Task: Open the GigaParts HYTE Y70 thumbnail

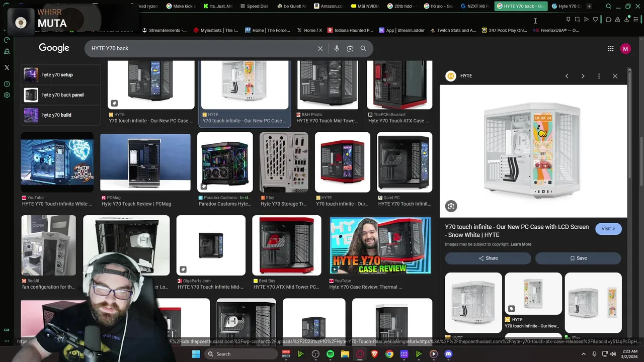Action: click(211, 245)
